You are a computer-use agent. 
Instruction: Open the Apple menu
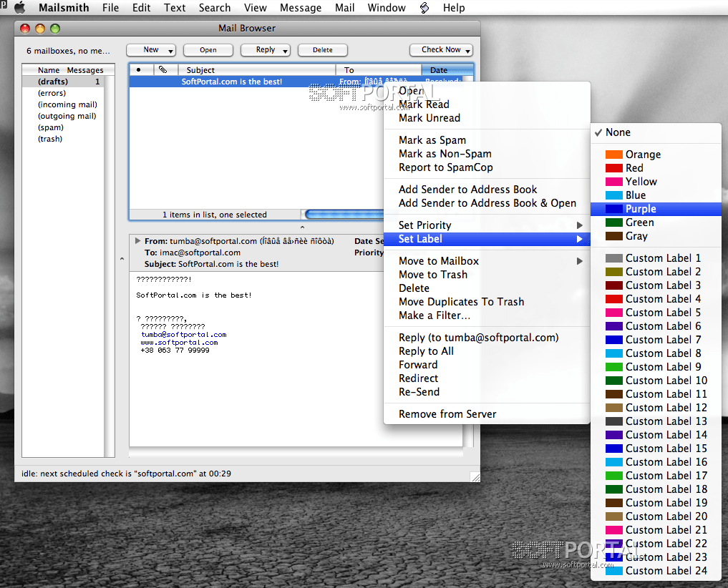(19, 8)
